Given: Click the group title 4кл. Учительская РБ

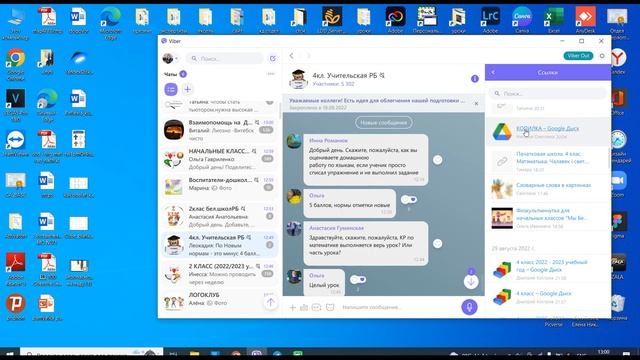Looking at the screenshot, I should (345, 76).
